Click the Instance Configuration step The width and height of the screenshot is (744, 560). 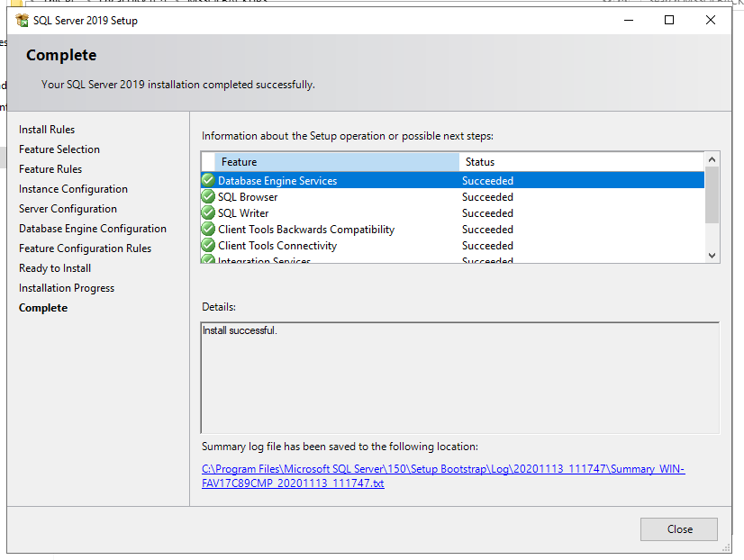[73, 189]
